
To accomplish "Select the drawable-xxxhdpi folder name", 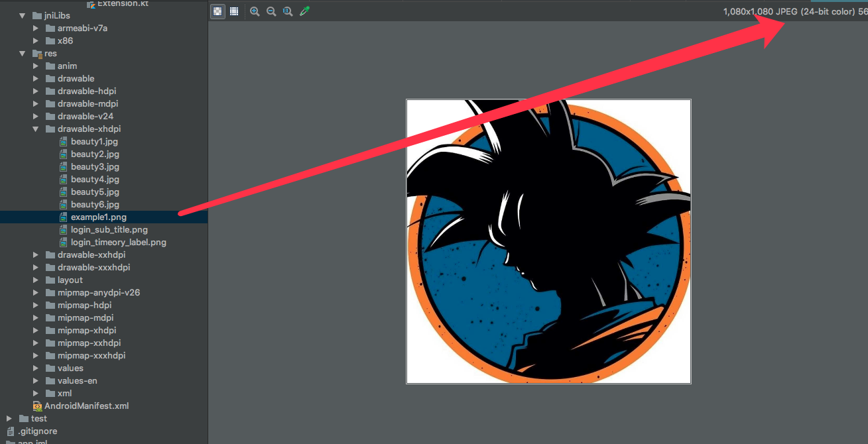I will click(93, 267).
